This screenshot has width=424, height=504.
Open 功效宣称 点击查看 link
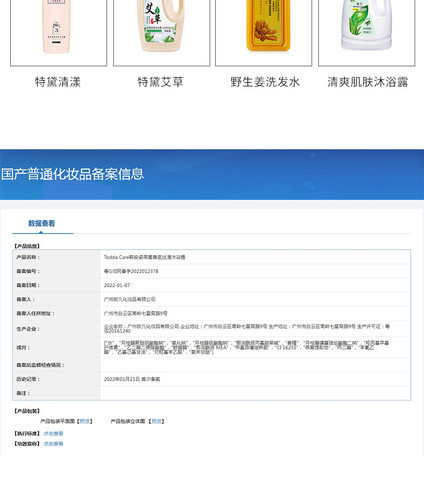point(53,444)
